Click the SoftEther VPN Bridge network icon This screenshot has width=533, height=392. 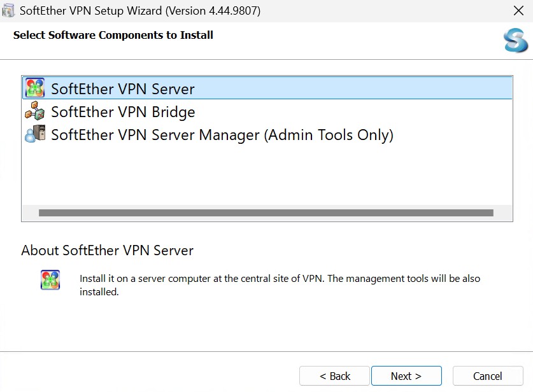tap(34, 111)
